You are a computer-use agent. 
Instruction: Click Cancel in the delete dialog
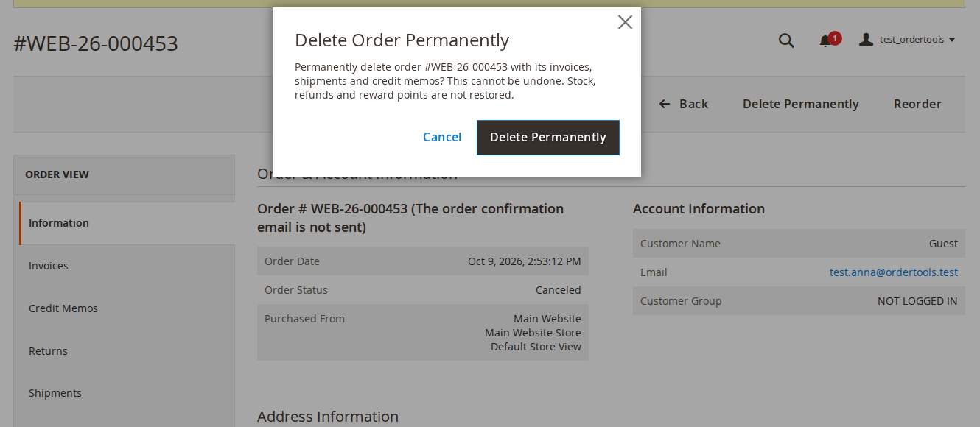coord(442,138)
